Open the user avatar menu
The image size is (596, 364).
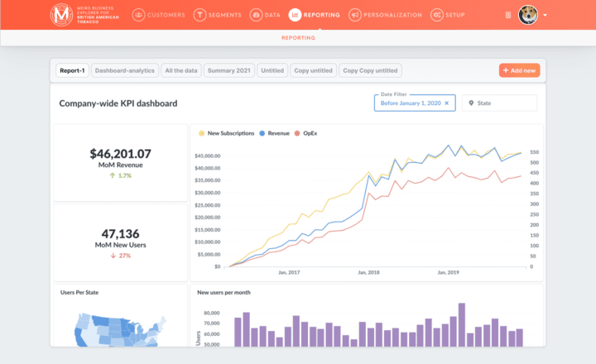[x=528, y=15]
